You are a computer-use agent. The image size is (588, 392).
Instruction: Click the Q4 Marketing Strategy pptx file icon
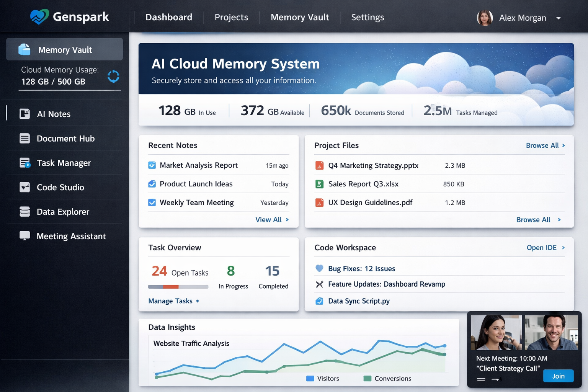point(319,165)
